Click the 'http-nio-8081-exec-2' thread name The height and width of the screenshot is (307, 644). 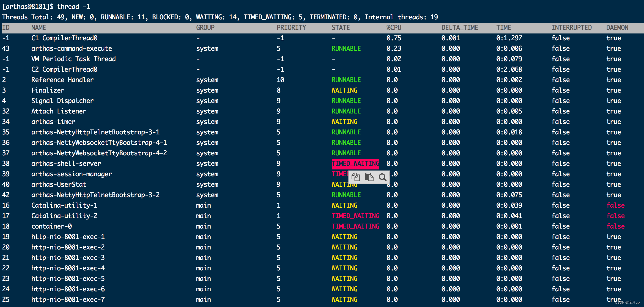pyautogui.click(x=68, y=247)
